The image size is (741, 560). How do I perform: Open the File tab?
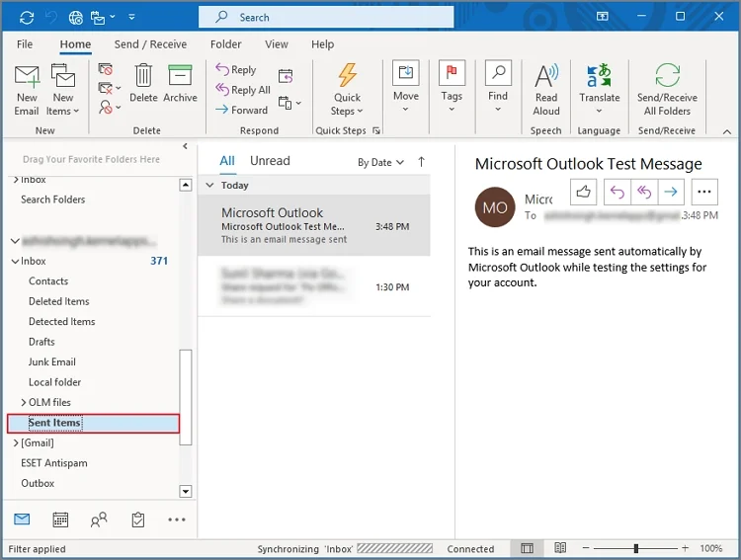pos(25,44)
